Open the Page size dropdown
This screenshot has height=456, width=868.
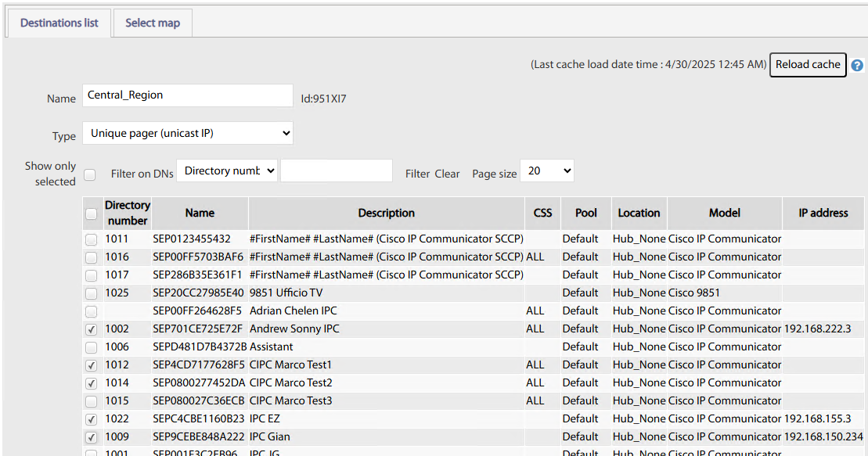[548, 171]
